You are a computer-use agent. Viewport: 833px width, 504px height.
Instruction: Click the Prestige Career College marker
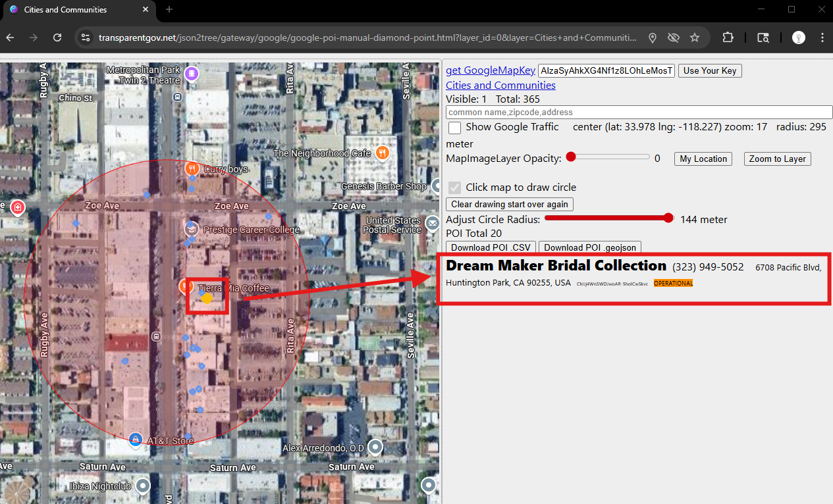click(x=191, y=229)
